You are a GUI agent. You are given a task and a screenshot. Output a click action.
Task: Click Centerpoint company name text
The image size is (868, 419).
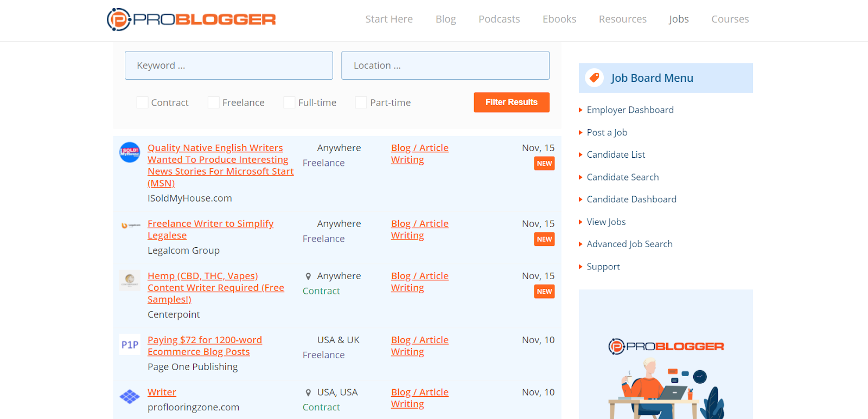coord(174,314)
